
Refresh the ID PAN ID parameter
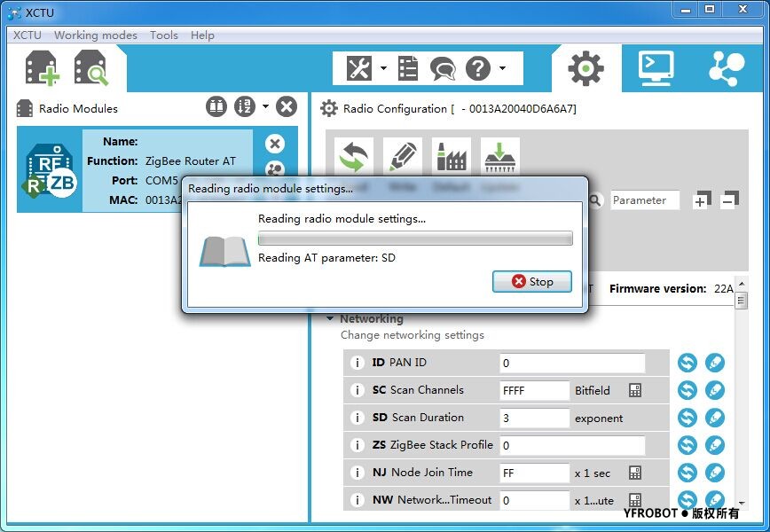pos(687,363)
